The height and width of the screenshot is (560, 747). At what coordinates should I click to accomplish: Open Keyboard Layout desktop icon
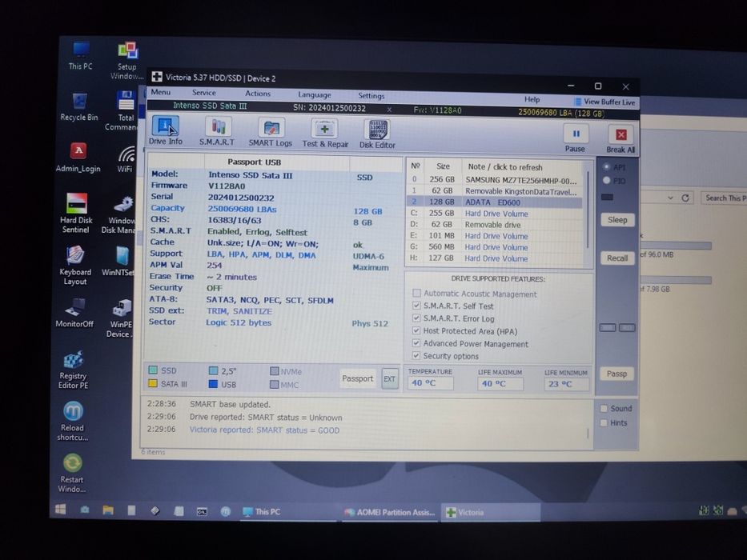[x=75, y=266]
